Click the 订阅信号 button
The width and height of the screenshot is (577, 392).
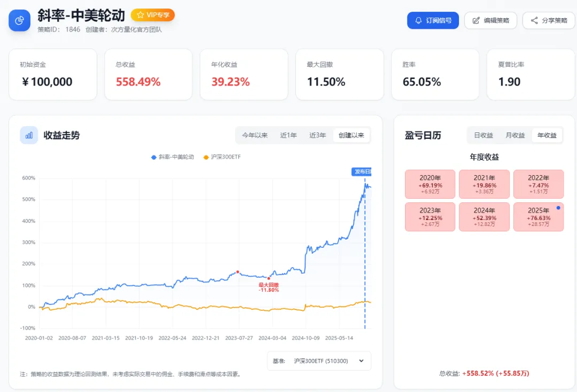[433, 21]
